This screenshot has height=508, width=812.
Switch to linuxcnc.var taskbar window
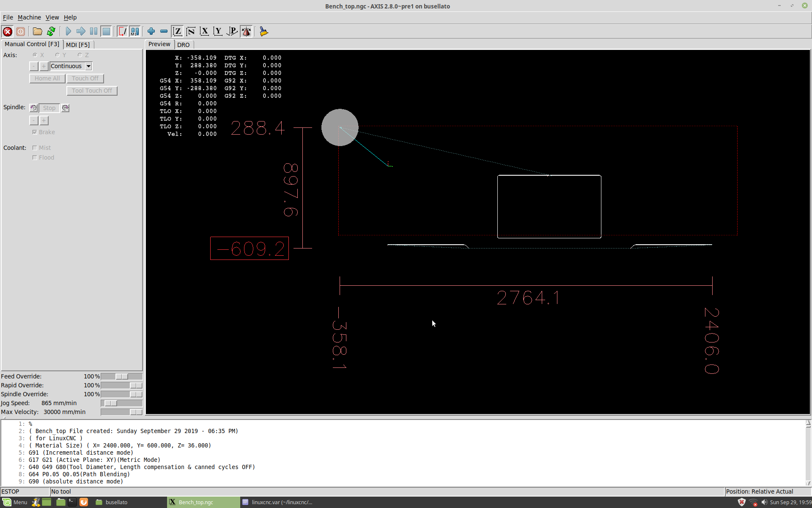277,502
